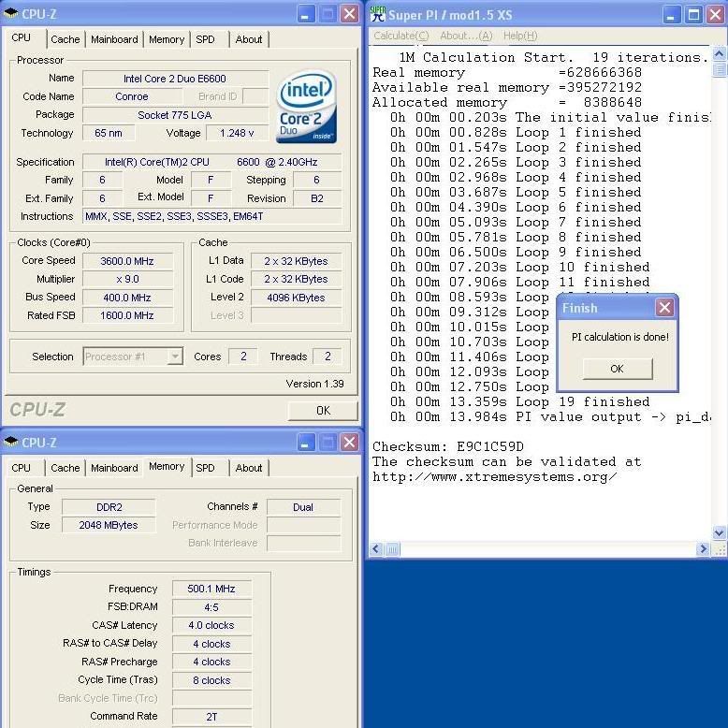Click the Level 2 cache value '4096 KBytes'
This screenshot has height=728, width=728.
[x=297, y=298]
